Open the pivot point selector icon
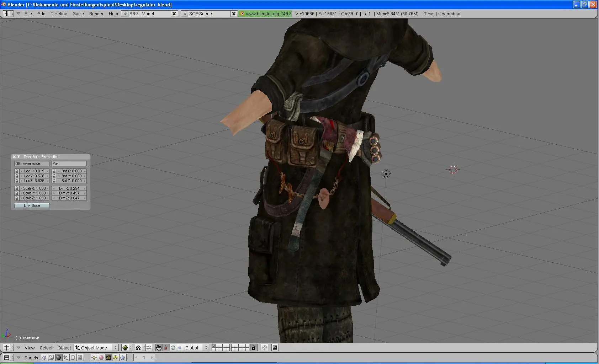 [140, 348]
